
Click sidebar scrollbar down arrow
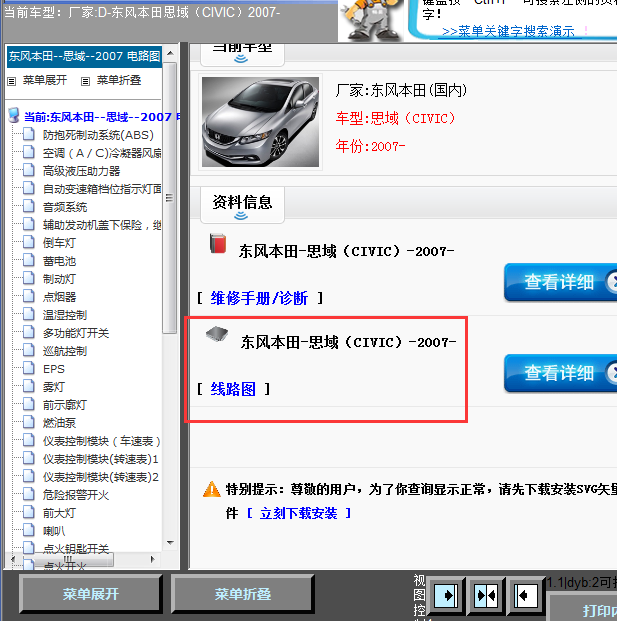[x=170, y=543]
